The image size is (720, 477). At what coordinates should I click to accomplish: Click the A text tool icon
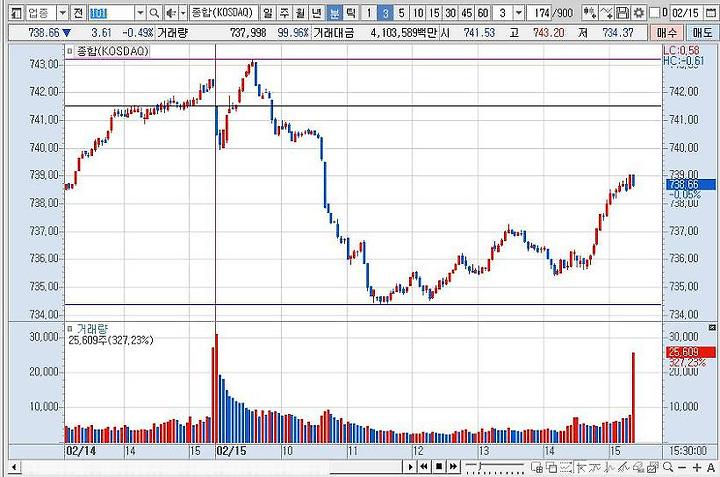tap(711, 467)
